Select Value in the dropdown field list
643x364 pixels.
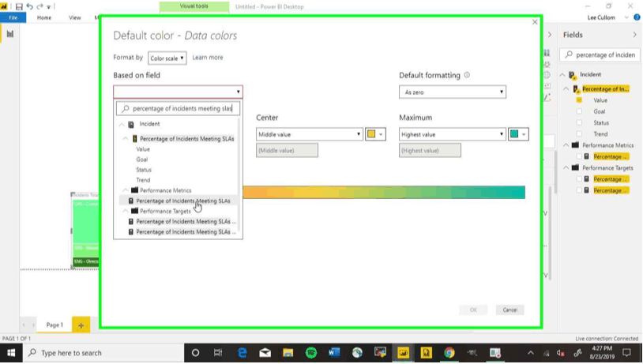(143, 149)
